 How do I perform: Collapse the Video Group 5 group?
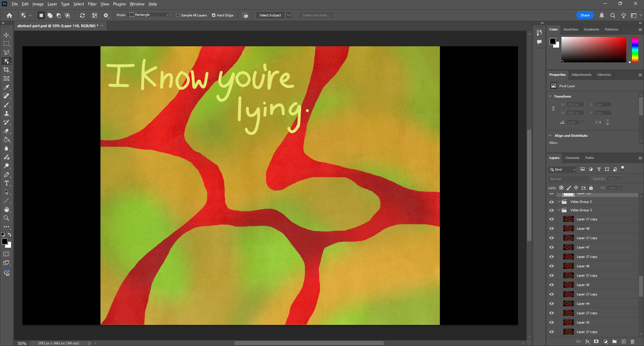pos(559,202)
